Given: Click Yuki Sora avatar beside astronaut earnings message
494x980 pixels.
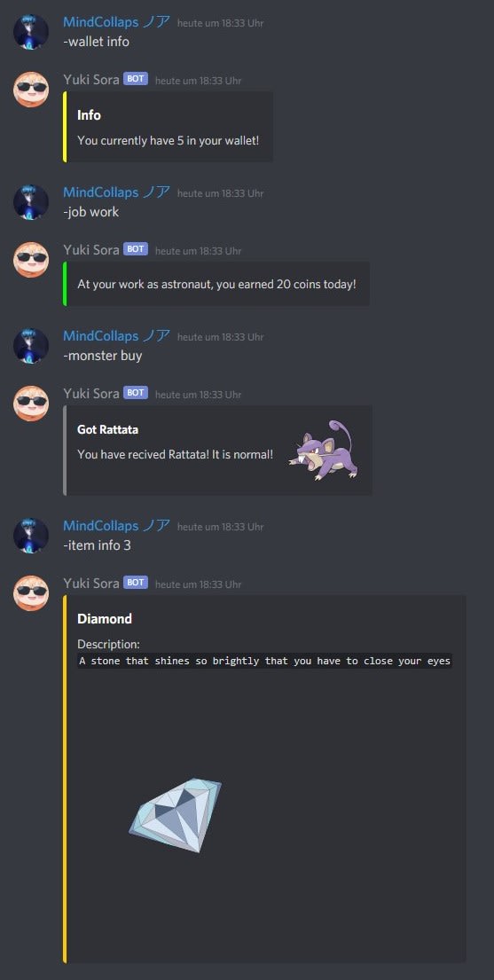Looking at the screenshot, I should (31, 259).
